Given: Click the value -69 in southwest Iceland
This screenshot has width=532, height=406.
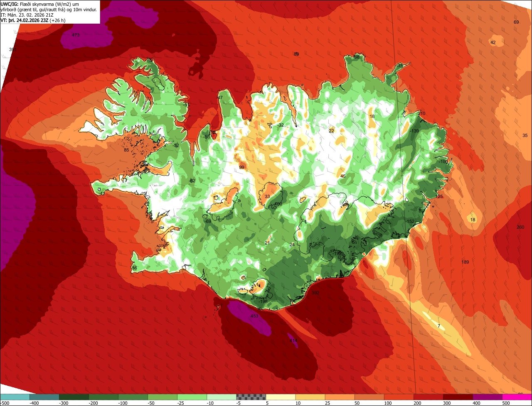Looking at the screenshot, I should click(x=208, y=221).
